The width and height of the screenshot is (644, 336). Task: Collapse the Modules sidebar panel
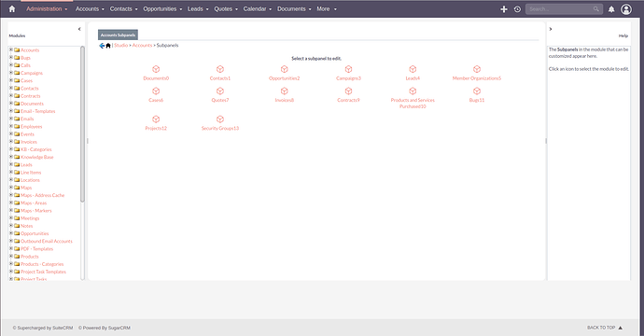(79, 29)
